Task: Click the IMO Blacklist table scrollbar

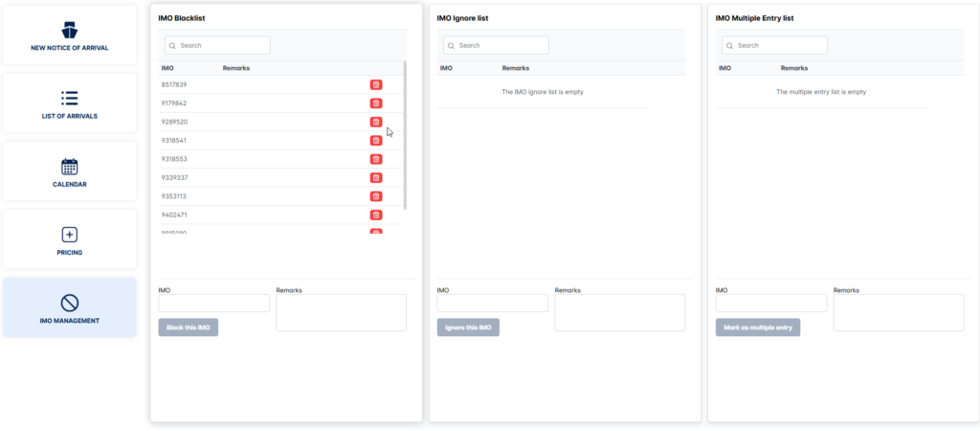Action: point(405,134)
